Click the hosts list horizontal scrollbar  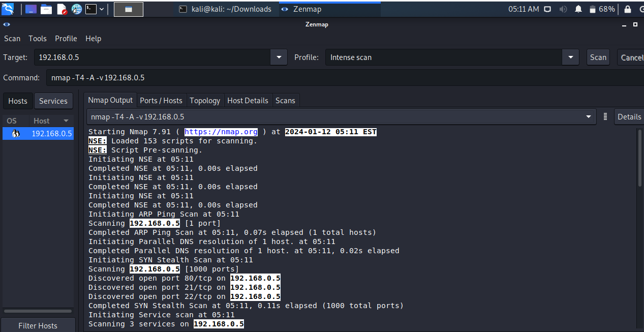(38, 311)
